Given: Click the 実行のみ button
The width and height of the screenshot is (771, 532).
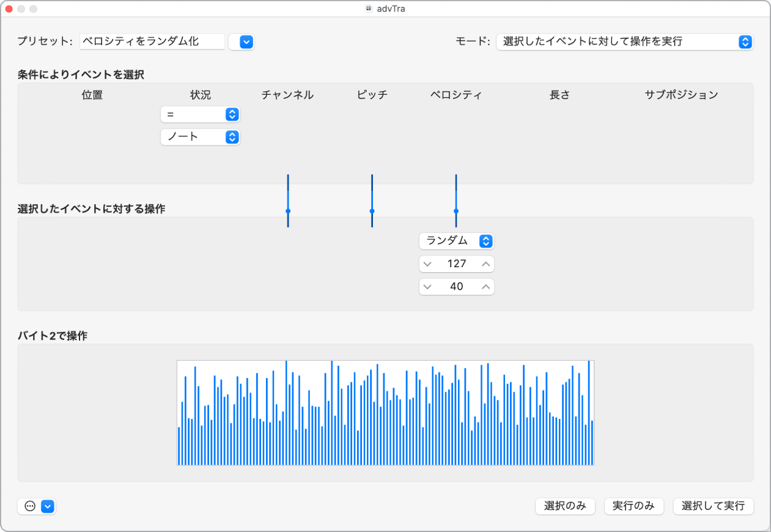Looking at the screenshot, I should pos(633,506).
